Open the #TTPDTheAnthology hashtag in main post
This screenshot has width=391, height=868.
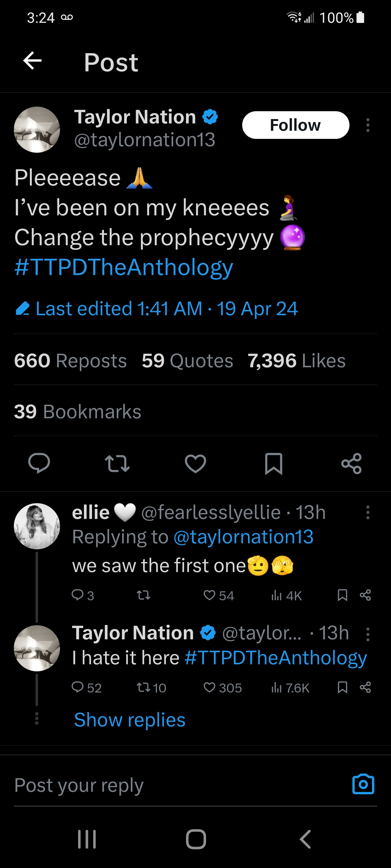pyautogui.click(x=124, y=267)
